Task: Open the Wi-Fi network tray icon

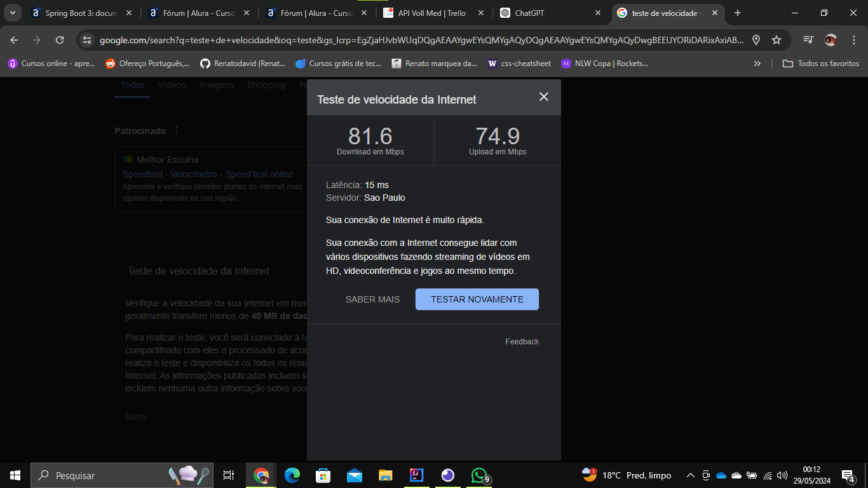Action: (768, 475)
